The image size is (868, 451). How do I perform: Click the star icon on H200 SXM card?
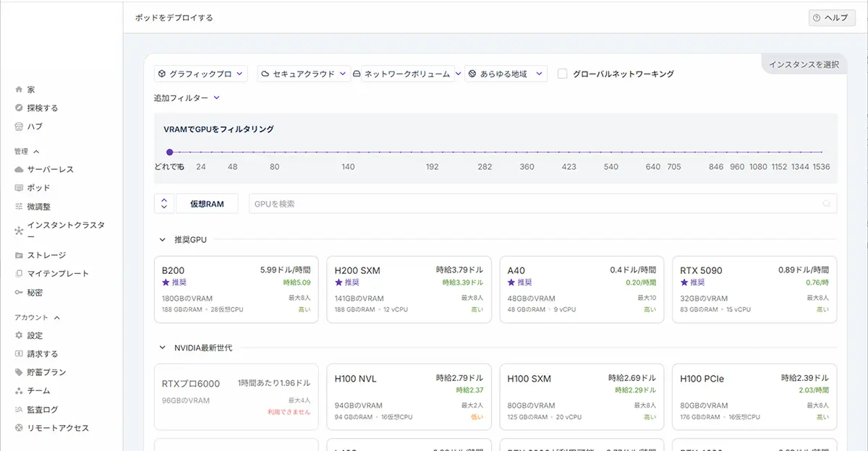(339, 282)
